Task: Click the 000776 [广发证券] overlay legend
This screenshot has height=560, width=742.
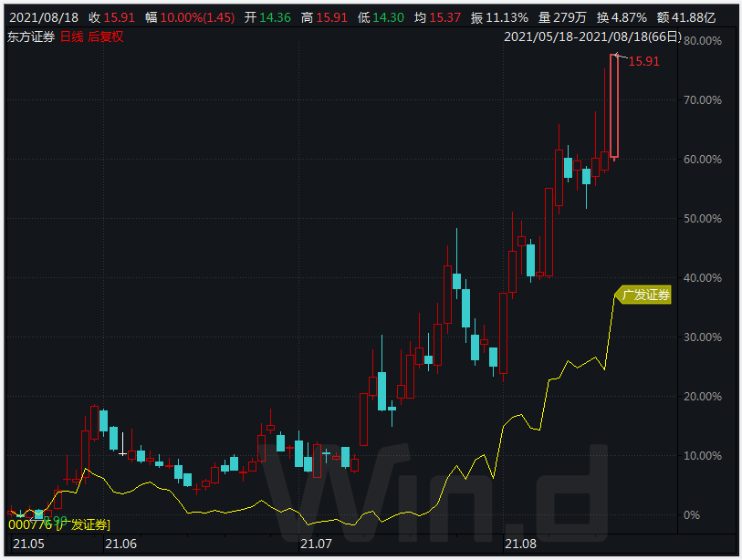Action: pyautogui.click(x=59, y=524)
